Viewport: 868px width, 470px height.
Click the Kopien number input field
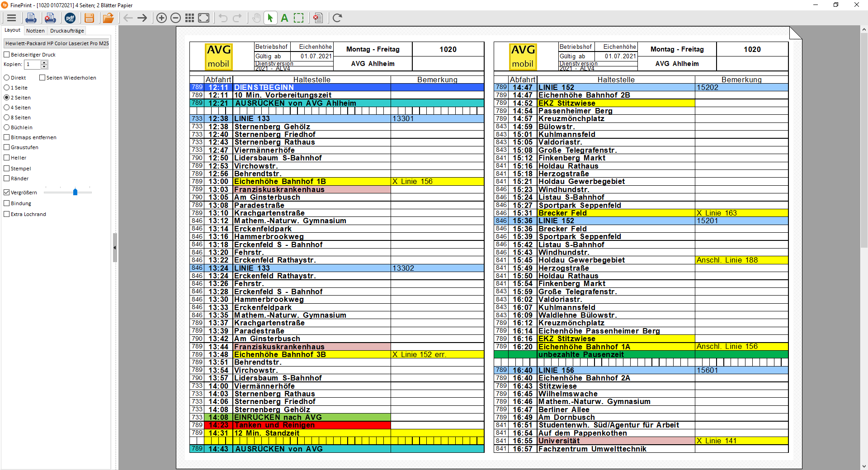[x=33, y=65]
